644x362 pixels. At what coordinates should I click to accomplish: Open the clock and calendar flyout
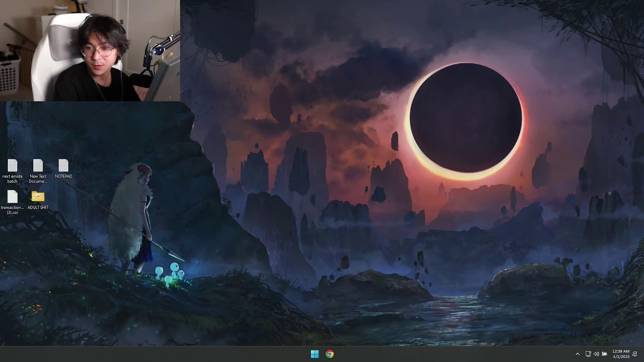pyautogui.click(x=621, y=354)
